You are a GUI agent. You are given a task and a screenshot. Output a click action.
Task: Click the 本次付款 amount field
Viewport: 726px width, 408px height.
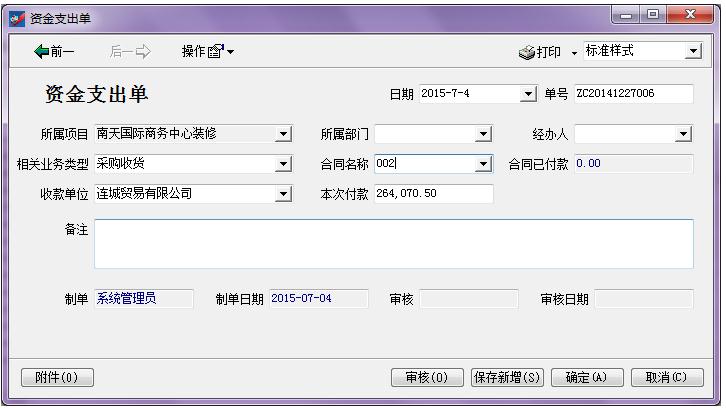click(x=433, y=194)
